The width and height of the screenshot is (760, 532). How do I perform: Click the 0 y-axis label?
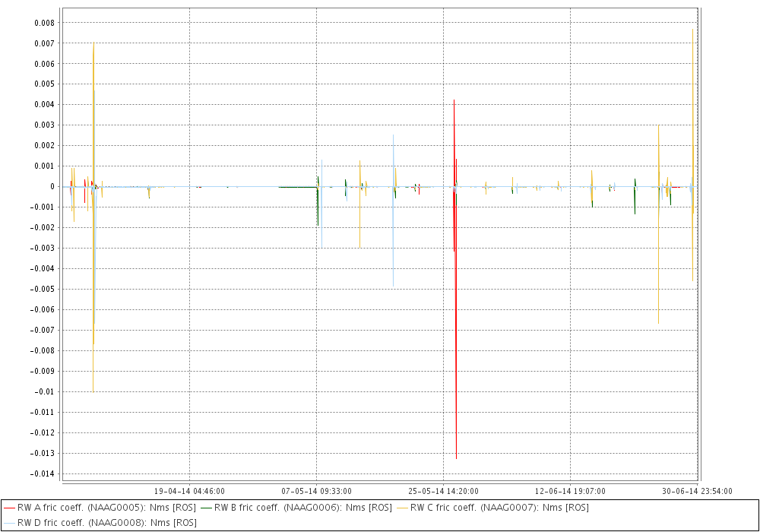52,186
